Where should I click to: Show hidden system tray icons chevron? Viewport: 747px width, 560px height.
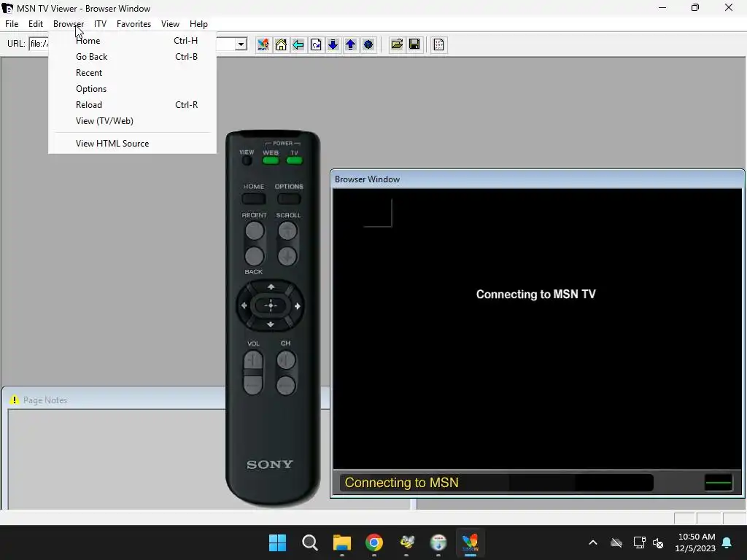coord(593,542)
